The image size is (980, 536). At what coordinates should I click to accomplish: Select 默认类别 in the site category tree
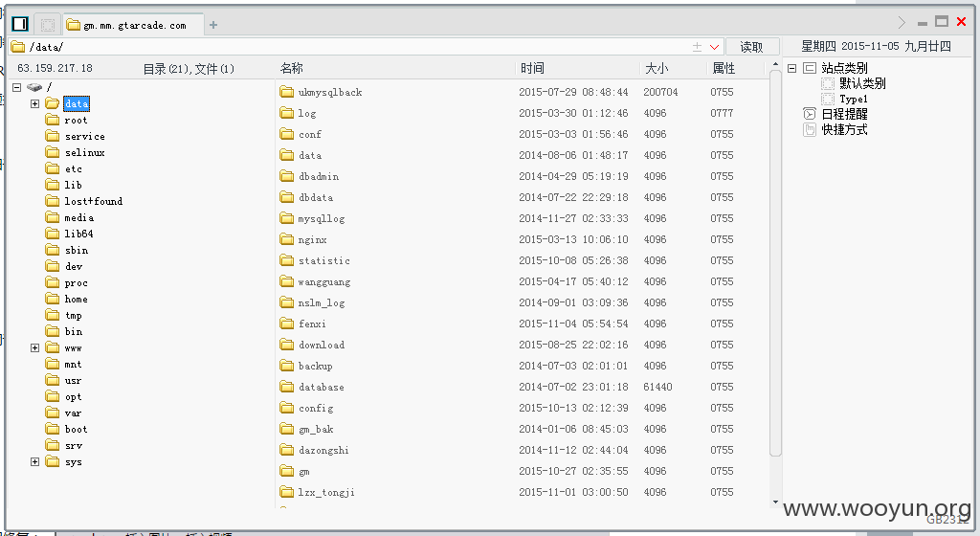[x=862, y=83]
